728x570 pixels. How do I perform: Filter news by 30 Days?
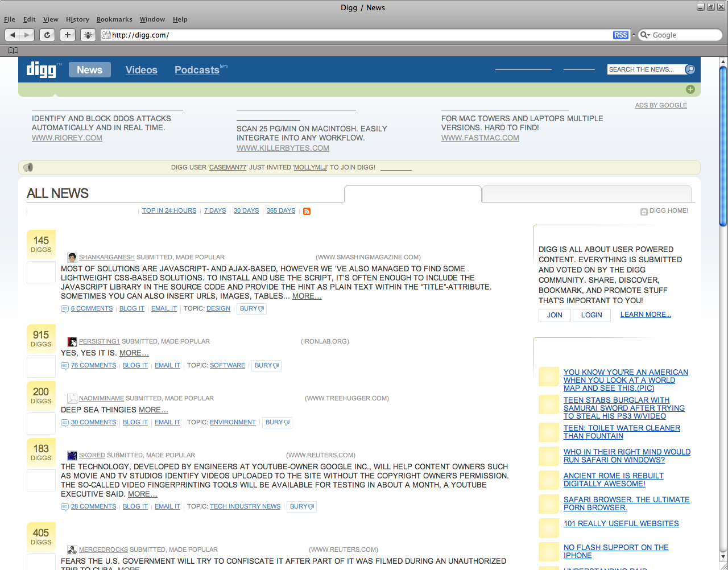point(246,211)
